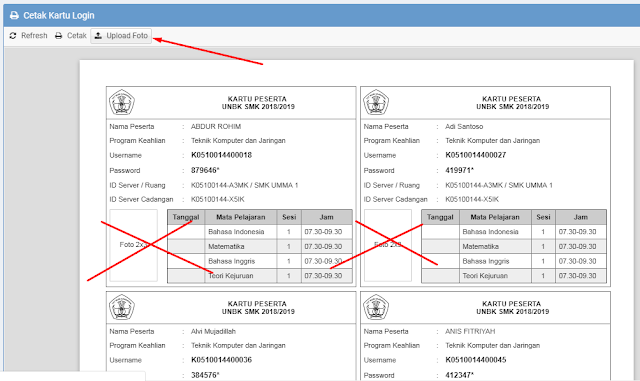Click the name ABDUR ROHIM
The width and height of the screenshot is (640, 381).
point(216,127)
